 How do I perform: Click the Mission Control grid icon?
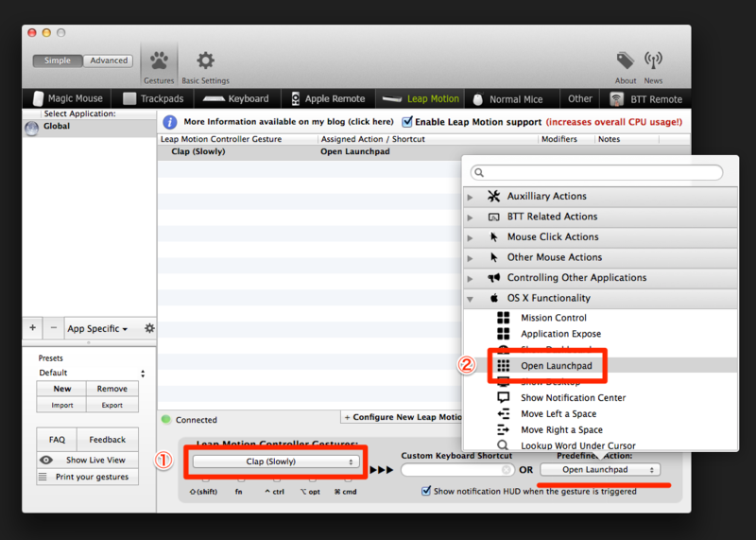(504, 318)
